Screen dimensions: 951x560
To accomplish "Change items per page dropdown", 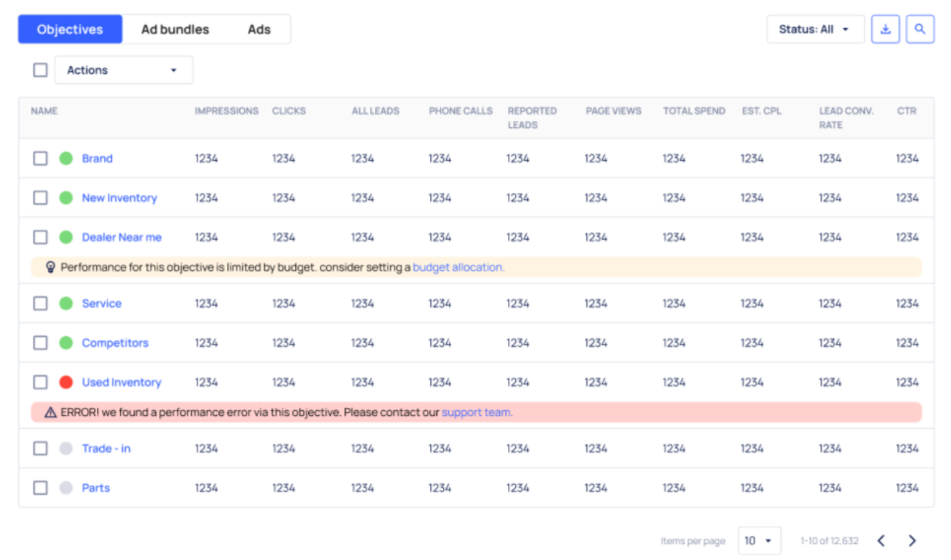I will click(759, 540).
